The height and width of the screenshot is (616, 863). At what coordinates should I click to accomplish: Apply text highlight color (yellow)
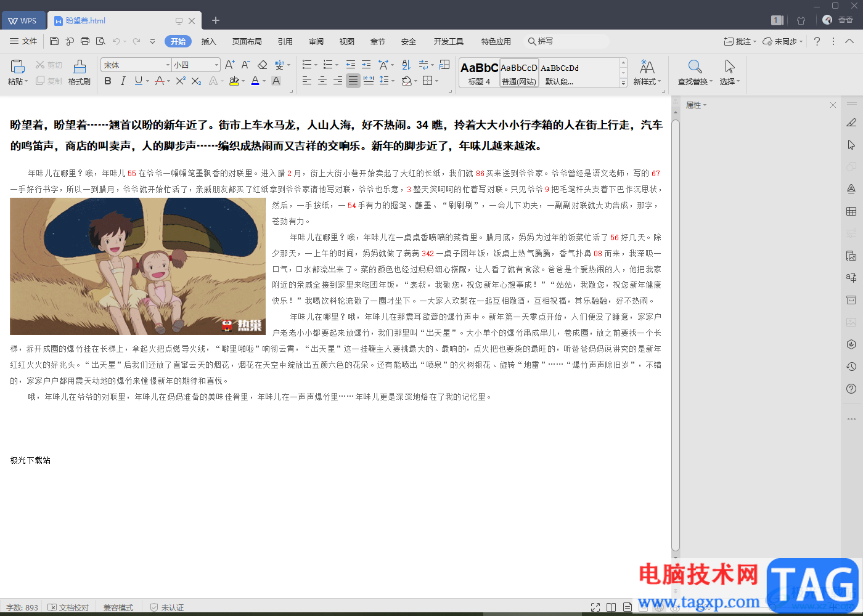click(234, 81)
